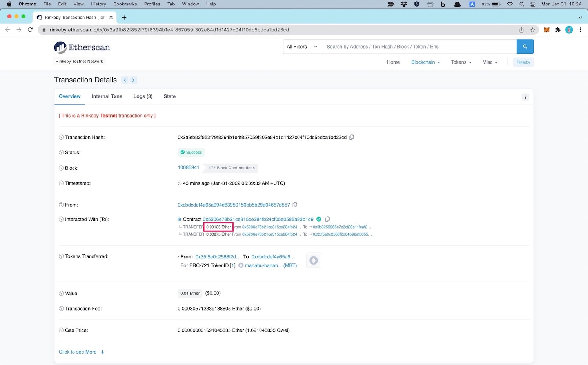Open the Wi-Fi status menu
The image size is (588, 365).
(510, 4)
